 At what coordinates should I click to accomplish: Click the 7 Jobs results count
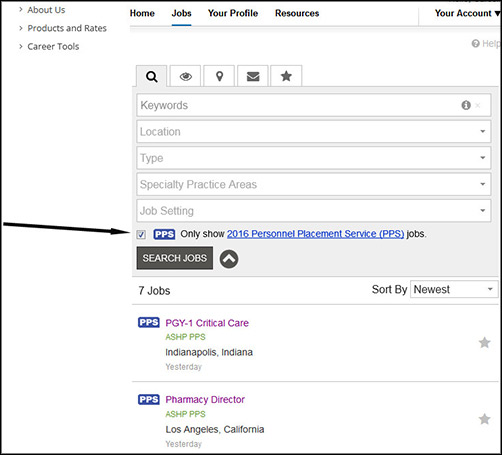click(x=154, y=291)
